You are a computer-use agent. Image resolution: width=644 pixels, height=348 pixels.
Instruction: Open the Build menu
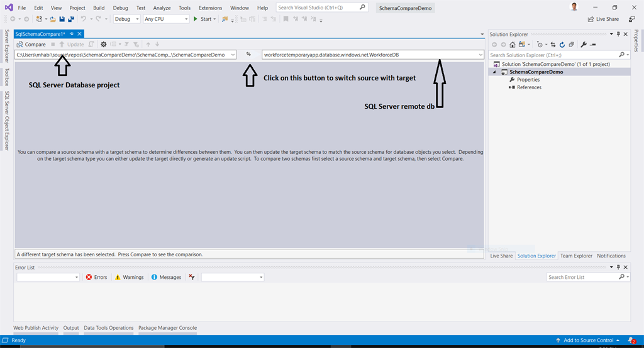click(x=99, y=8)
